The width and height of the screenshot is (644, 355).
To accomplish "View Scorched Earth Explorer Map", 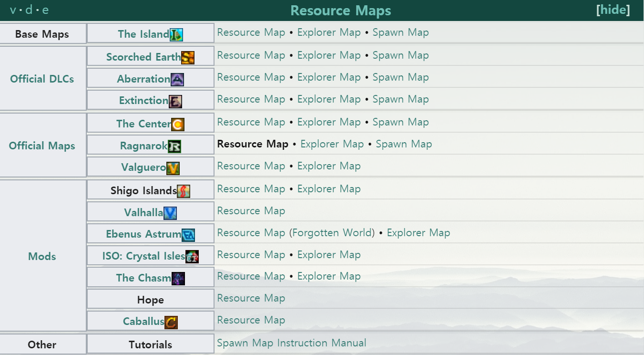I will tap(329, 55).
